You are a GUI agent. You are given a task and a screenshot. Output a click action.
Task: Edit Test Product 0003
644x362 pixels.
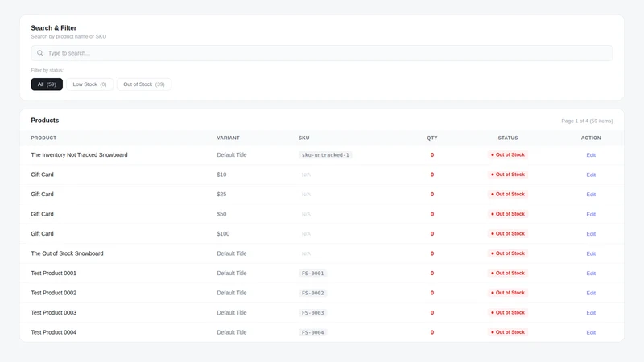(x=591, y=313)
